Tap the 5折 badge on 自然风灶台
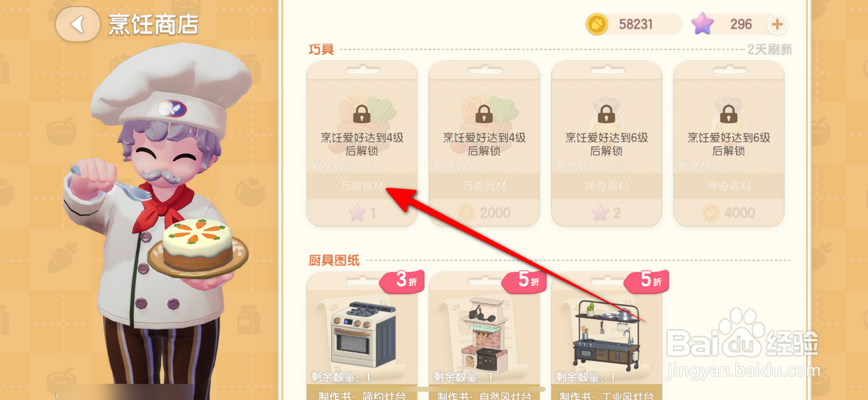The image size is (868, 400). coord(524,282)
